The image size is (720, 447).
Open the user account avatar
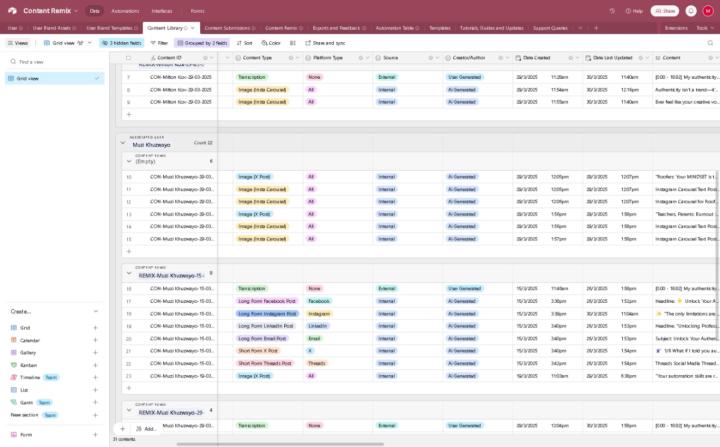[708, 11]
